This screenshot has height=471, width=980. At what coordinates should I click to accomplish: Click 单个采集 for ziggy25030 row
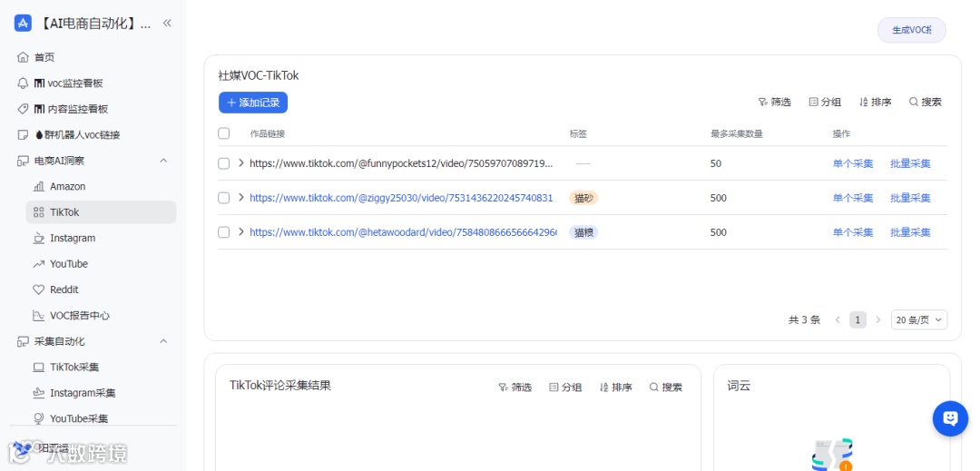[852, 198]
